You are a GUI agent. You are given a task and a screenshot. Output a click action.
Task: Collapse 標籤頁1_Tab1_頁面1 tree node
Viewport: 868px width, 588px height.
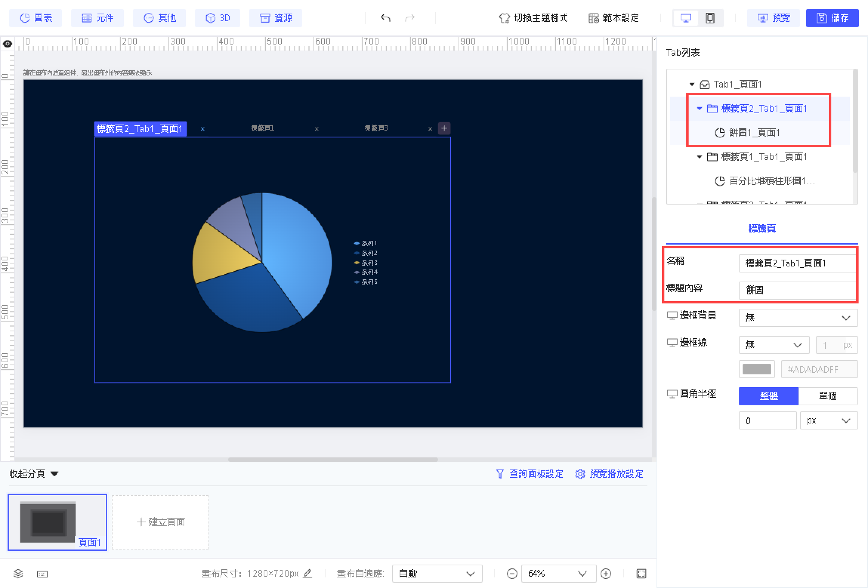pyautogui.click(x=699, y=157)
